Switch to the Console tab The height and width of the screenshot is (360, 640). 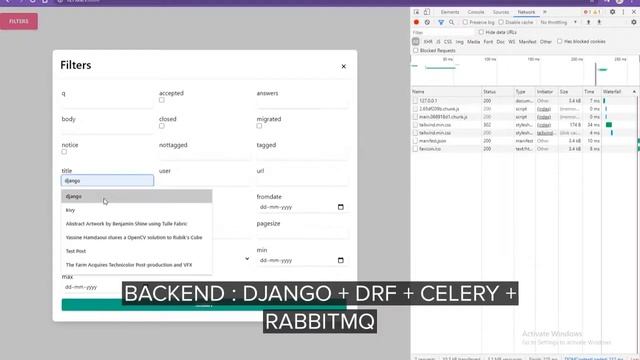click(476, 12)
